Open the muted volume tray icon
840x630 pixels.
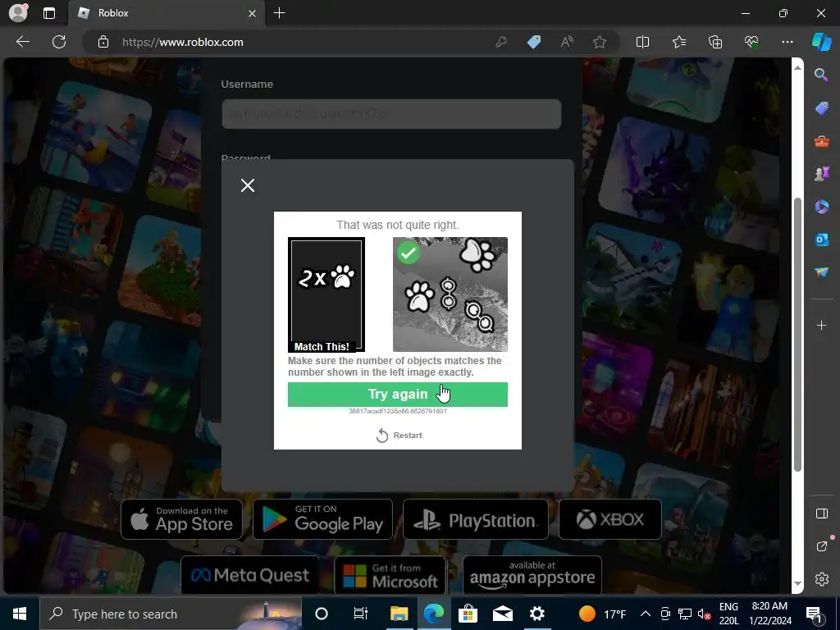click(705, 614)
